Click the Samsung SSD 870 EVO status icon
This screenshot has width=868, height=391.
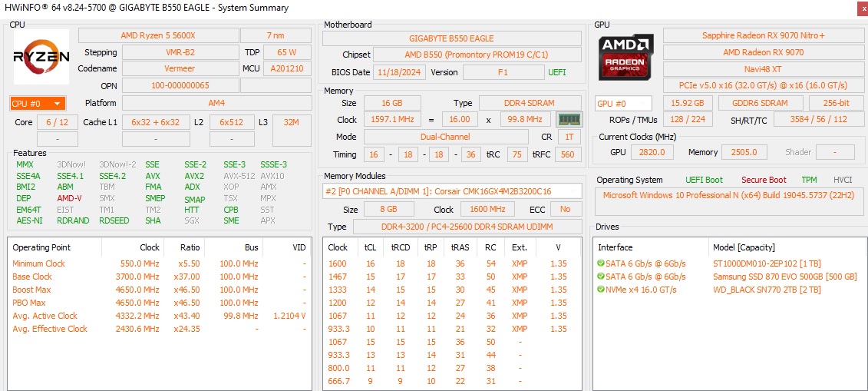click(x=601, y=277)
